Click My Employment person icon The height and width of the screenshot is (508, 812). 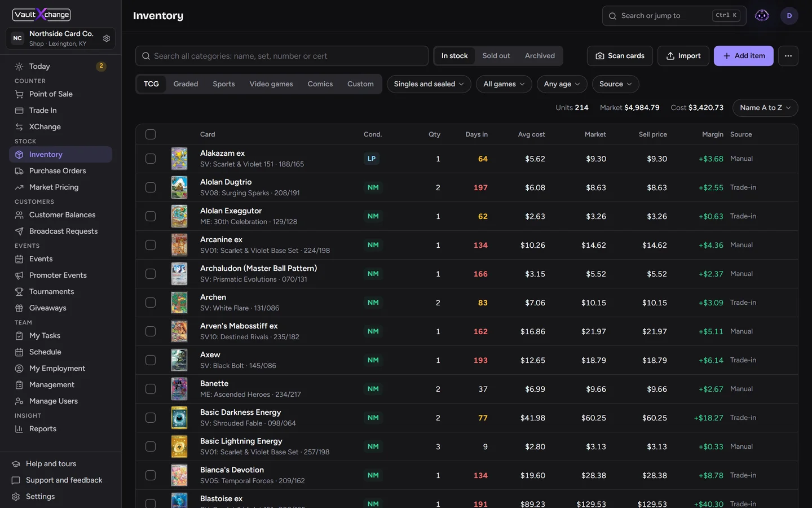(19, 369)
